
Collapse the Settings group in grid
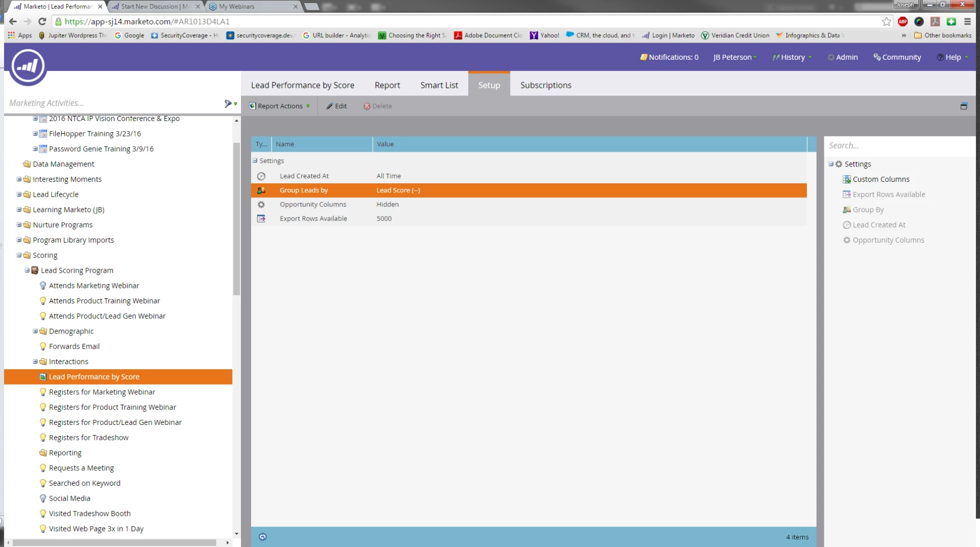(x=255, y=161)
